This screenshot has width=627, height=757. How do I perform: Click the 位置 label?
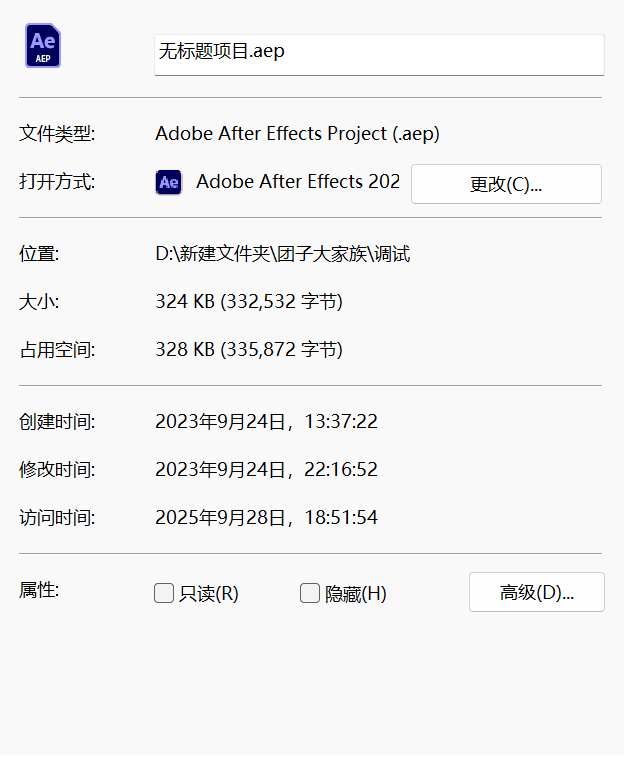click(x=40, y=254)
